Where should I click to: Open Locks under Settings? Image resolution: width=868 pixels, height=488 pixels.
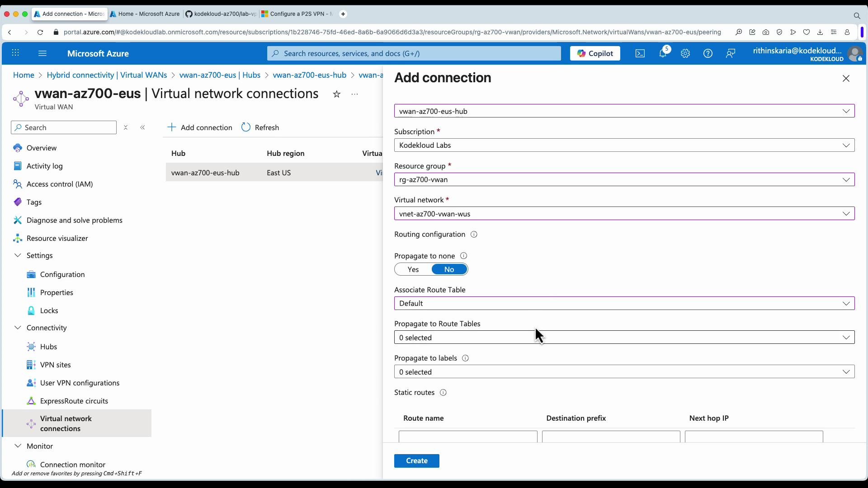pyautogui.click(x=49, y=310)
